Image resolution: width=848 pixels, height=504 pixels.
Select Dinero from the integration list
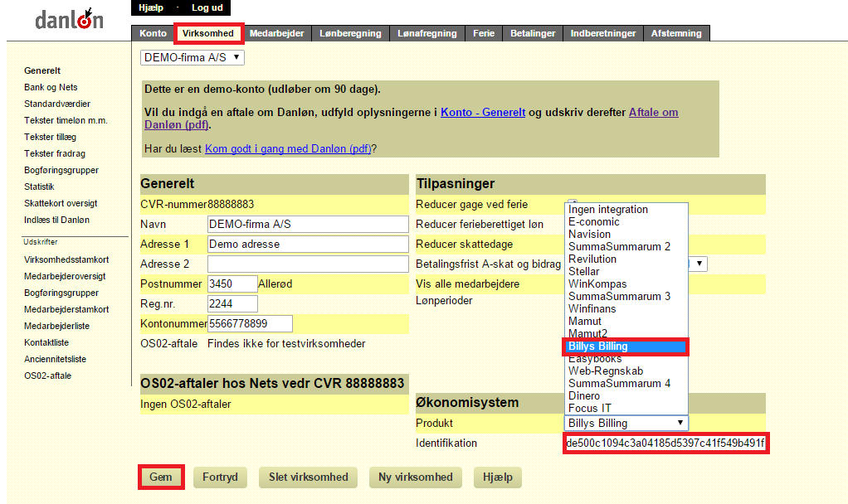click(584, 396)
